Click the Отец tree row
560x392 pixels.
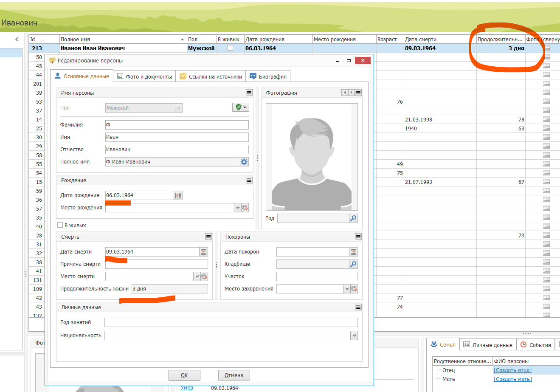click(448, 370)
